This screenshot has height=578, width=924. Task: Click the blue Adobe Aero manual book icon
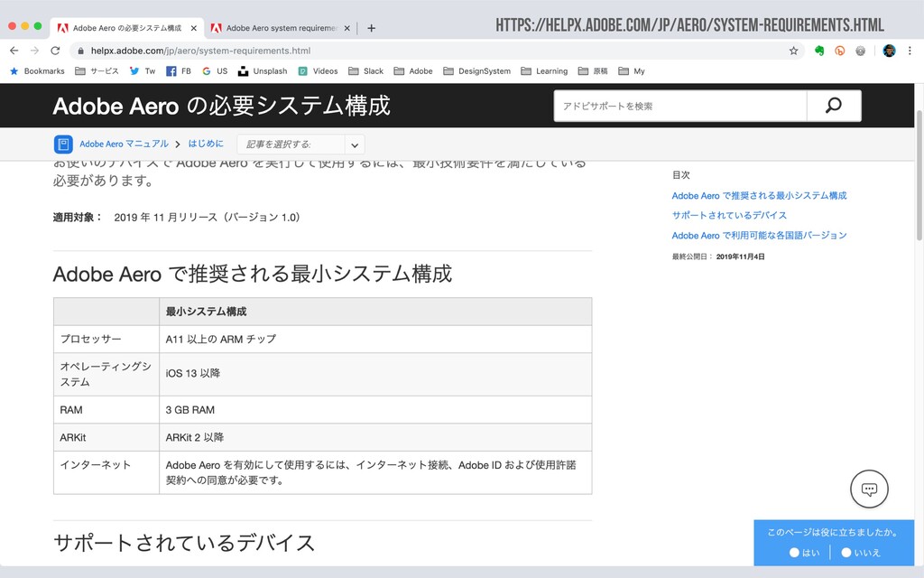point(63,144)
